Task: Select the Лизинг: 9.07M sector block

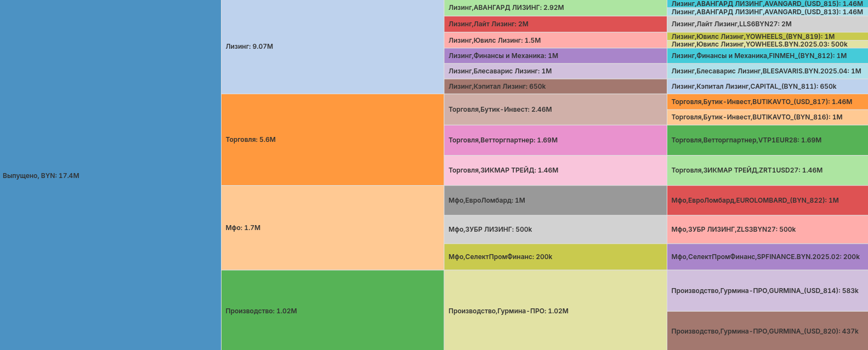Action: [332, 47]
